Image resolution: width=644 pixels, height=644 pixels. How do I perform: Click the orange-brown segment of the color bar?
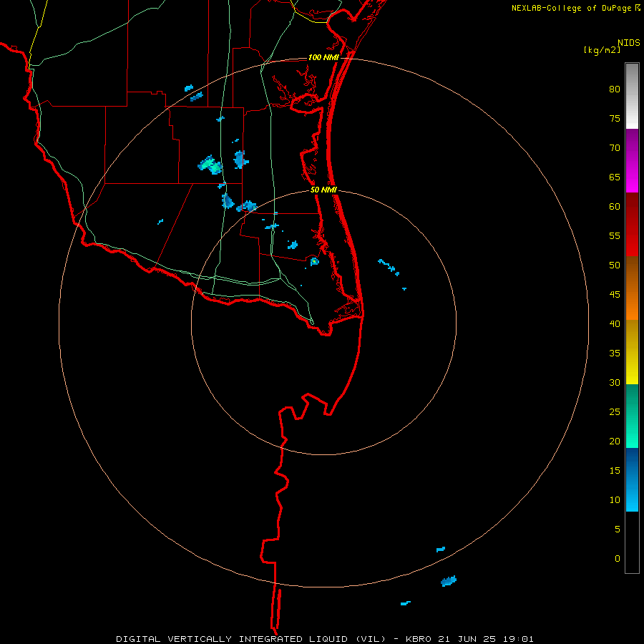pos(632,288)
